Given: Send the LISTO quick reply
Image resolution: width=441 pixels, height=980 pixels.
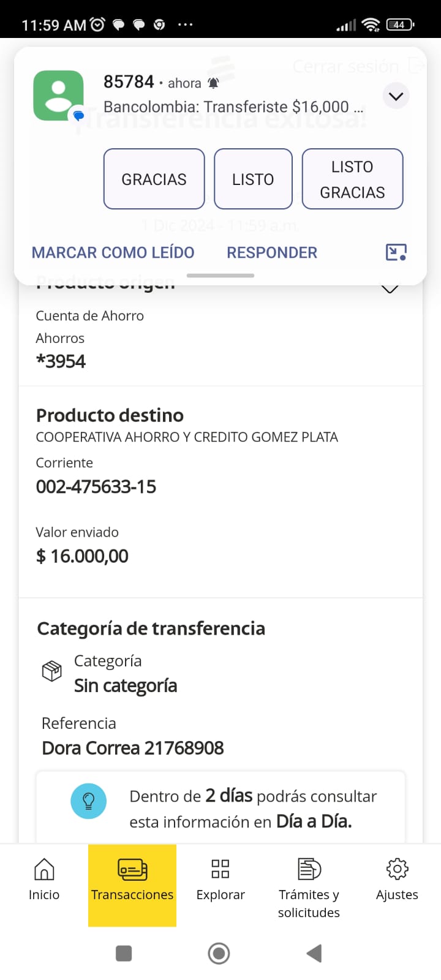Looking at the screenshot, I should (253, 179).
